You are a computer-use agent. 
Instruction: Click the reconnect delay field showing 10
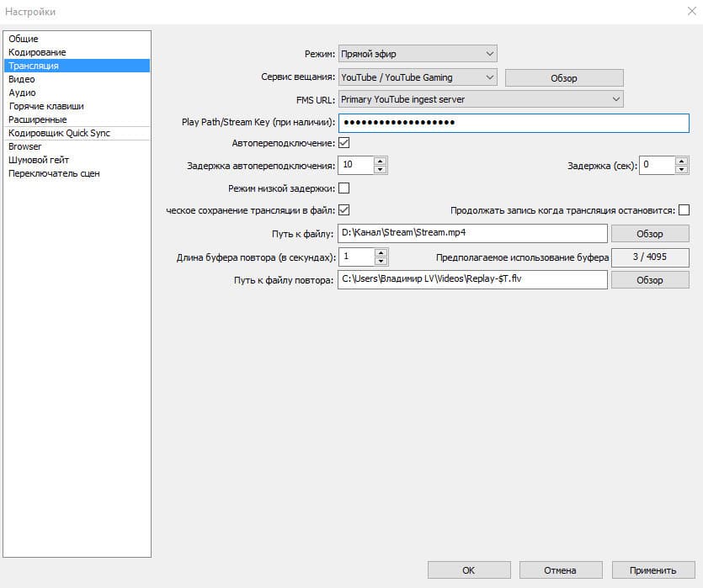pyautogui.click(x=356, y=165)
